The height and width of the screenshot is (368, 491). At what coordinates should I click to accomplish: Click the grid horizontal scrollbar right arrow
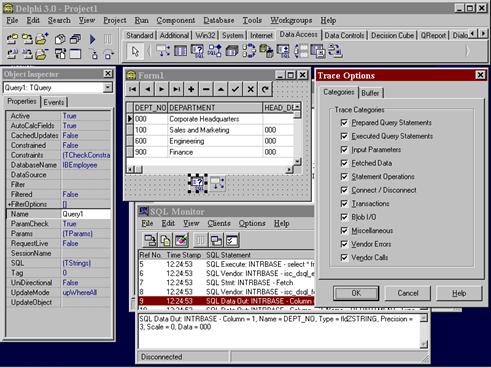(x=289, y=169)
